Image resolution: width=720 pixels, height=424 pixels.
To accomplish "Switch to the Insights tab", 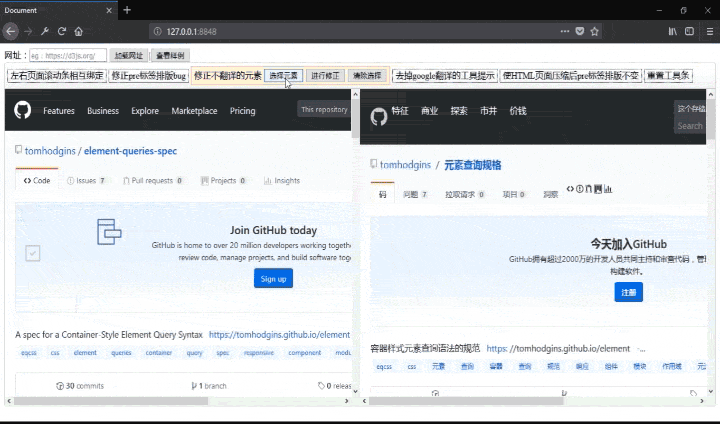I will 281,181.
